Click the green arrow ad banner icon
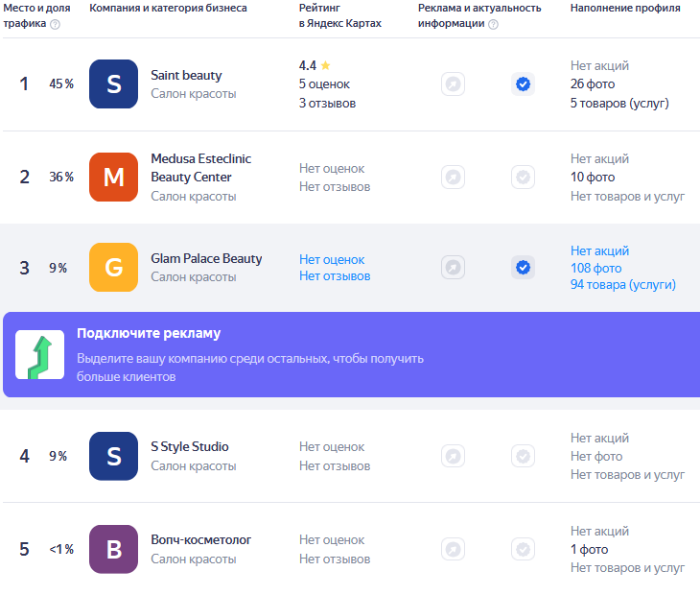Image resolution: width=700 pixels, height=595 pixels. [x=39, y=355]
